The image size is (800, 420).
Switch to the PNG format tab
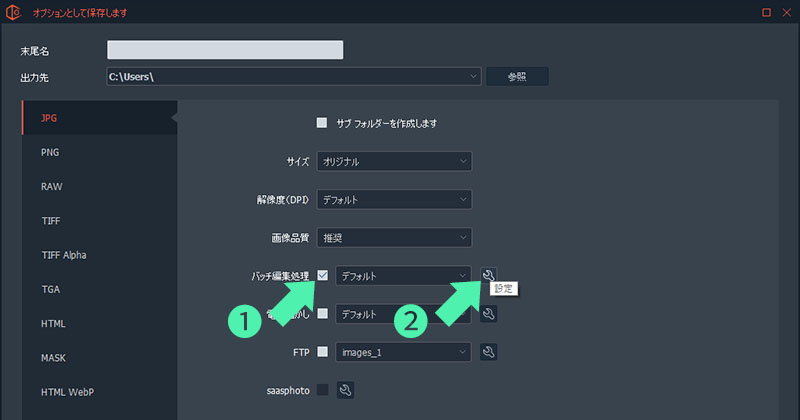[x=50, y=152]
